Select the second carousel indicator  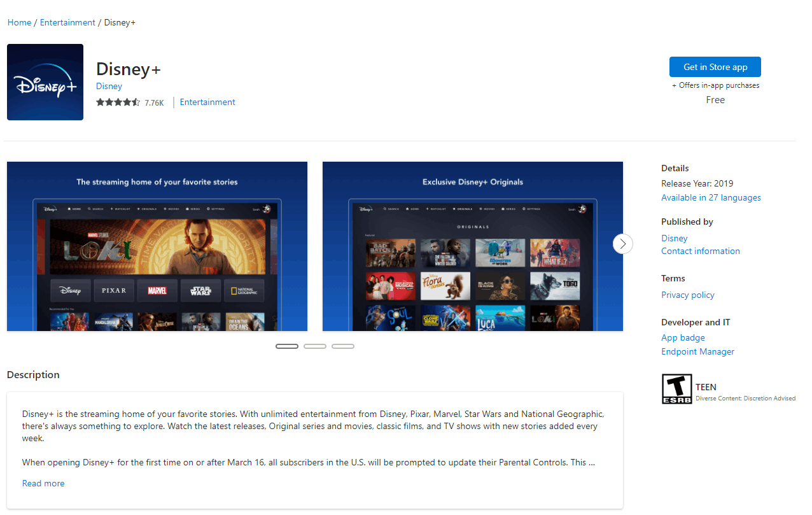click(315, 346)
